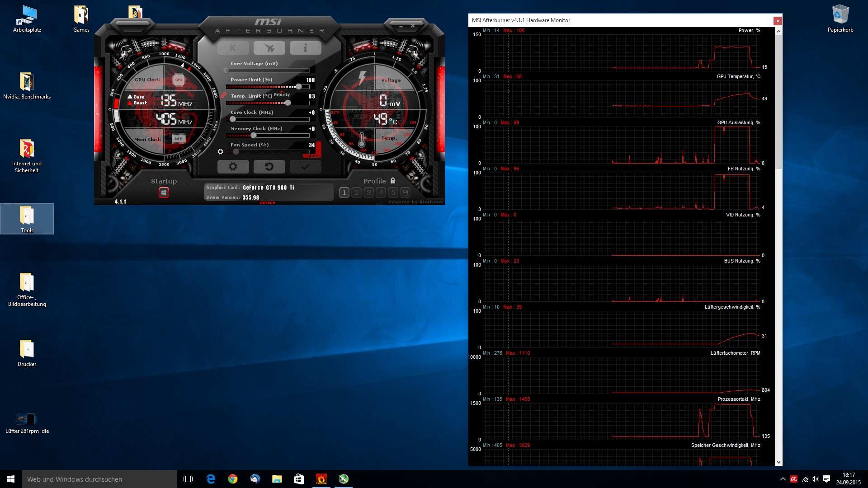
Task: Show hidden system tray icons chevron
Action: [783, 479]
